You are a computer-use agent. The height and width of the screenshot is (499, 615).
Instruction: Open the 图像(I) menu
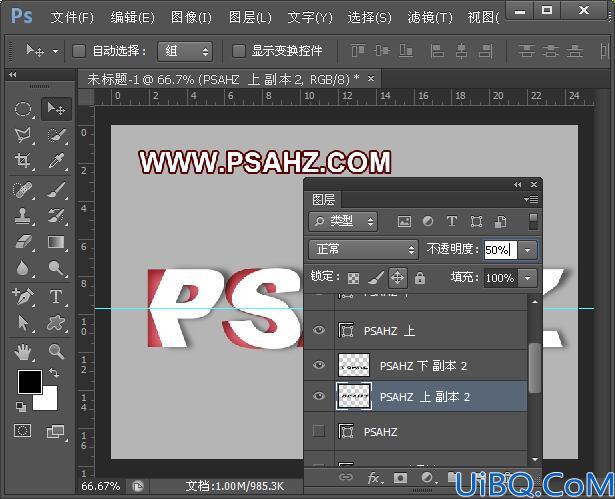[x=191, y=17]
